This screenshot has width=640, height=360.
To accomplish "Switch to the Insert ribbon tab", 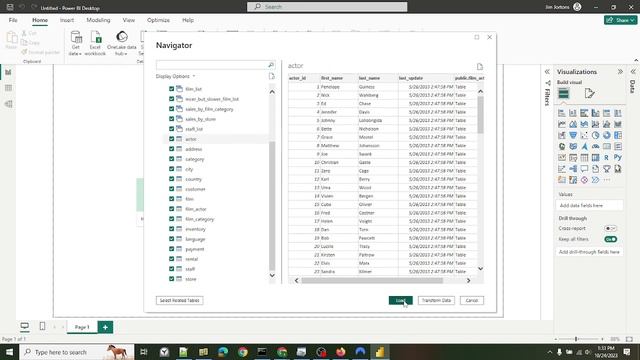I will click(67, 20).
